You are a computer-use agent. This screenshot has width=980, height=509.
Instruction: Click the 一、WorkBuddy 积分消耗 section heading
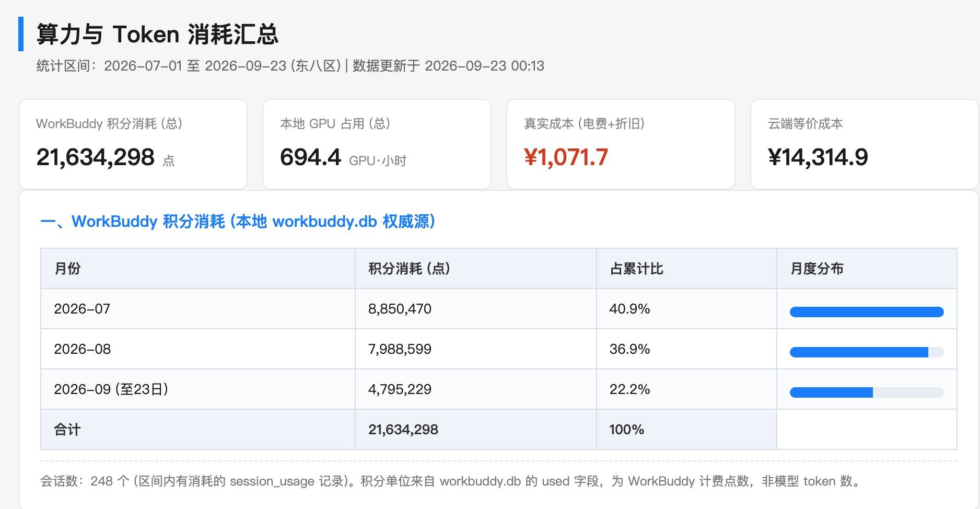pos(238,222)
